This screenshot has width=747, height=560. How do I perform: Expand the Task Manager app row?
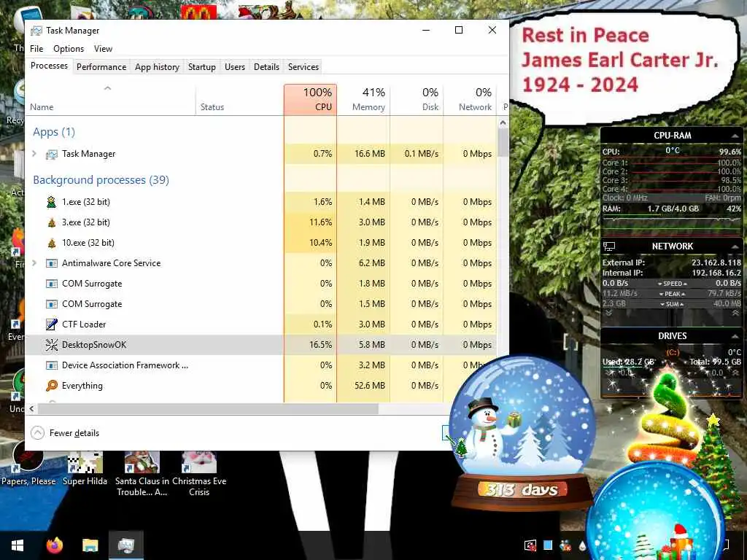[34, 154]
